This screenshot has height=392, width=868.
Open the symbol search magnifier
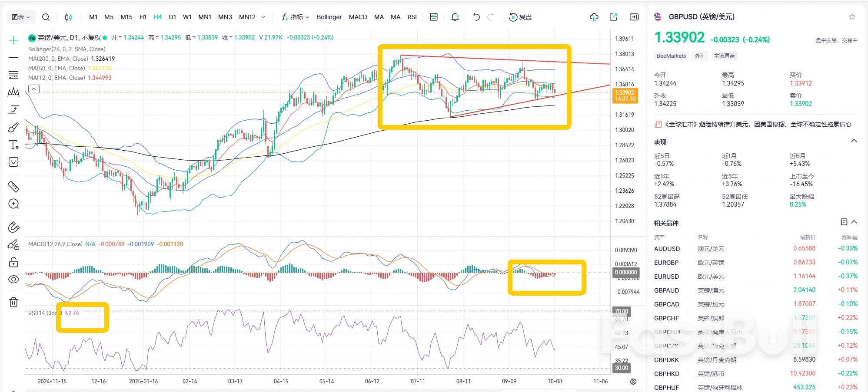click(46, 17)
